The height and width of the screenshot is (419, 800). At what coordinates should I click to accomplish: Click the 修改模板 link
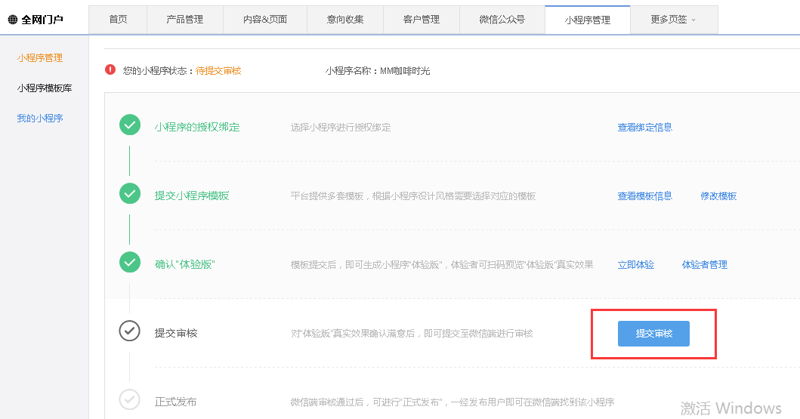pyautogui.click(x=718, y=196)
